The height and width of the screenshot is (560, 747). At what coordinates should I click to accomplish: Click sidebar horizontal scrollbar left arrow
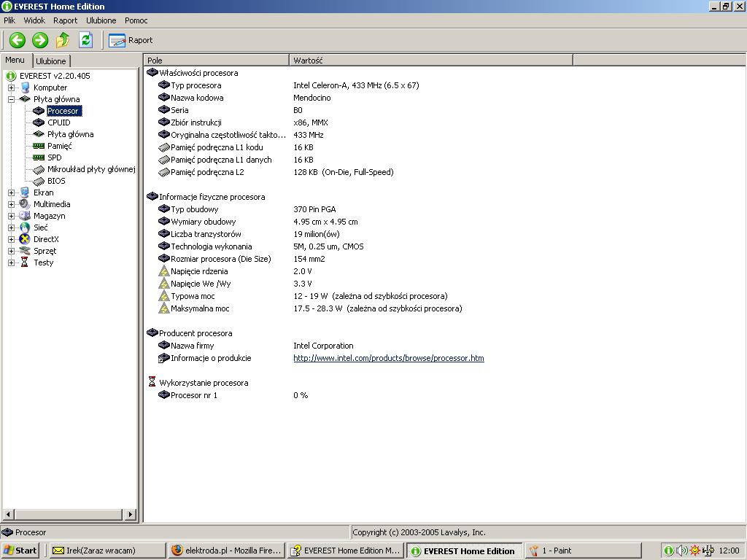(x=7, y=514)
